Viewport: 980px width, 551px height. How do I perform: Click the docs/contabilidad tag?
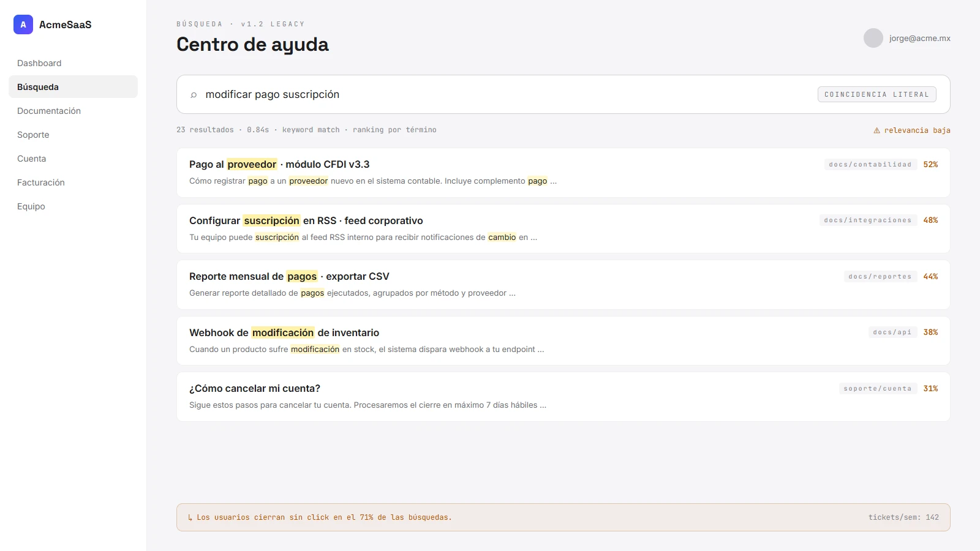[x=870, y=164]
